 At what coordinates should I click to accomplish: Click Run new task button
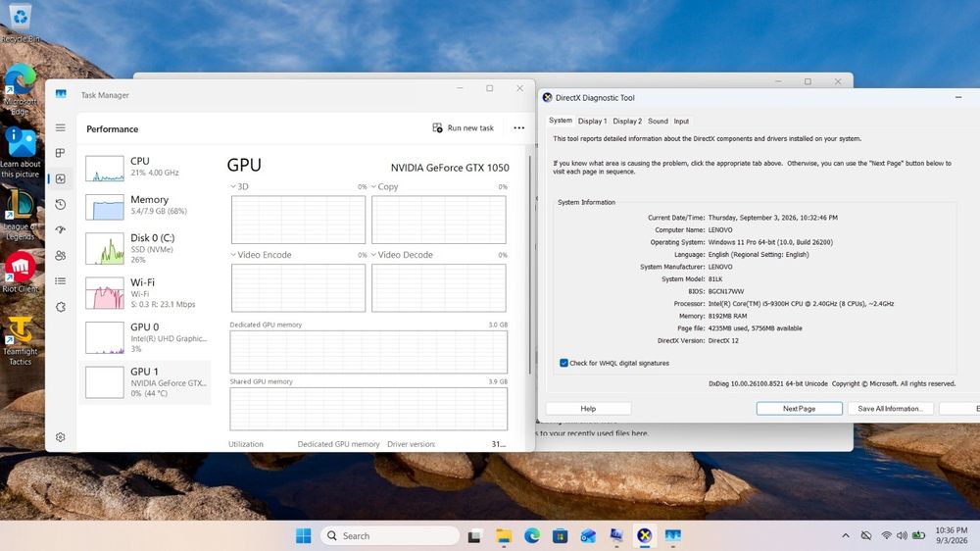tap(464, 128)
